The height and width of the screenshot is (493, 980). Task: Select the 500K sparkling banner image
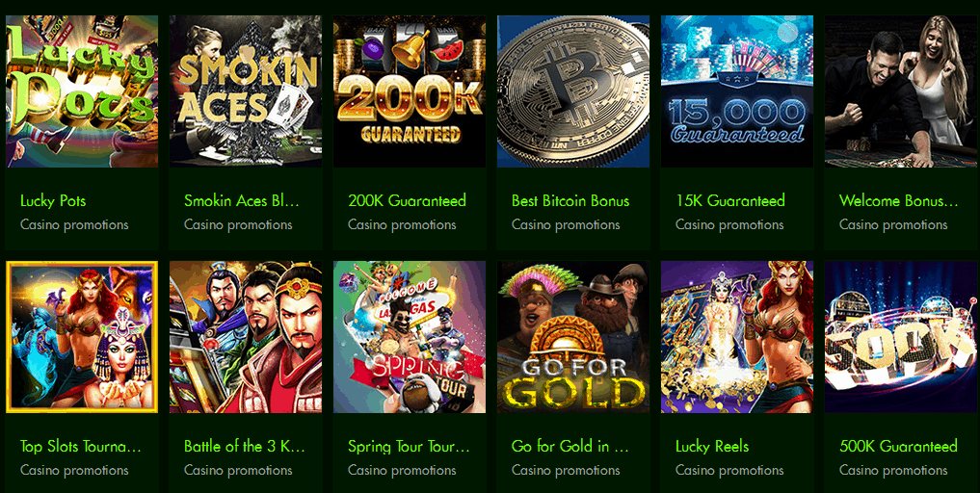tap(901, 337)
